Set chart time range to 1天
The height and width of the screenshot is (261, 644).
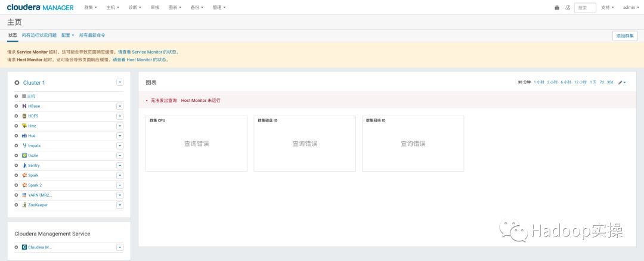click(x=593, y=82)
